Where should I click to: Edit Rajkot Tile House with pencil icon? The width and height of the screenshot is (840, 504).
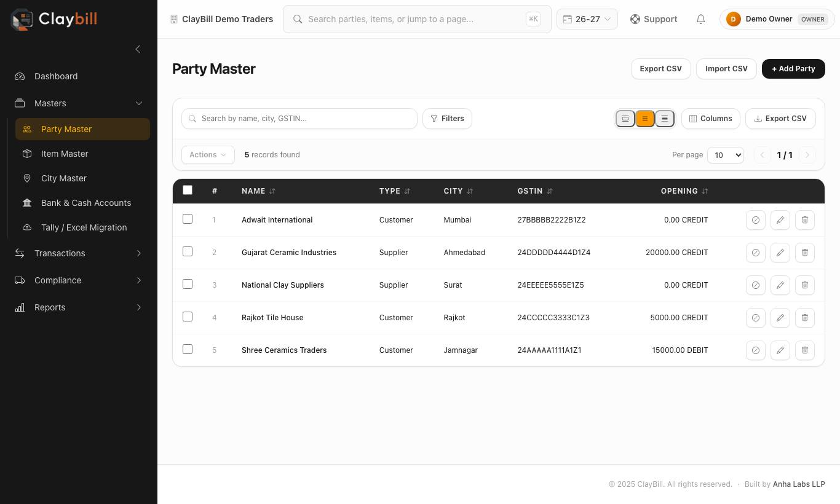coord(780,318)
